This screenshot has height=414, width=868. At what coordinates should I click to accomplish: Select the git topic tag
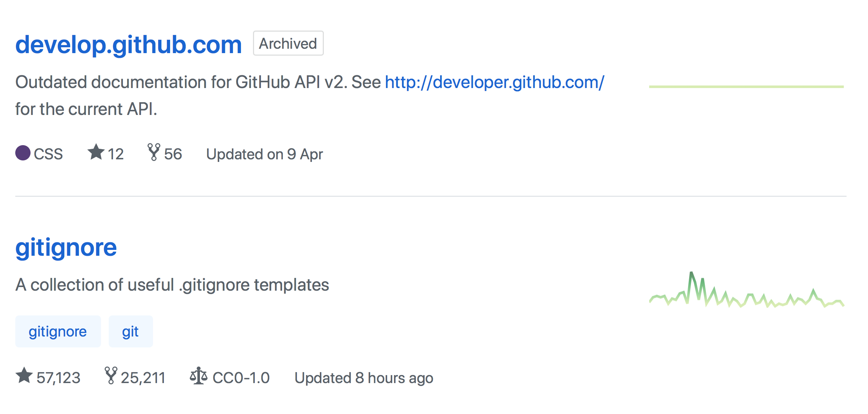point(130,331)
